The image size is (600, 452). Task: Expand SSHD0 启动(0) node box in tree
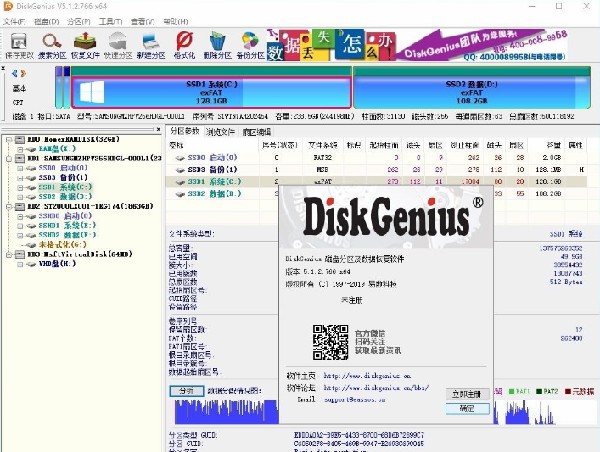click(20, 216)
